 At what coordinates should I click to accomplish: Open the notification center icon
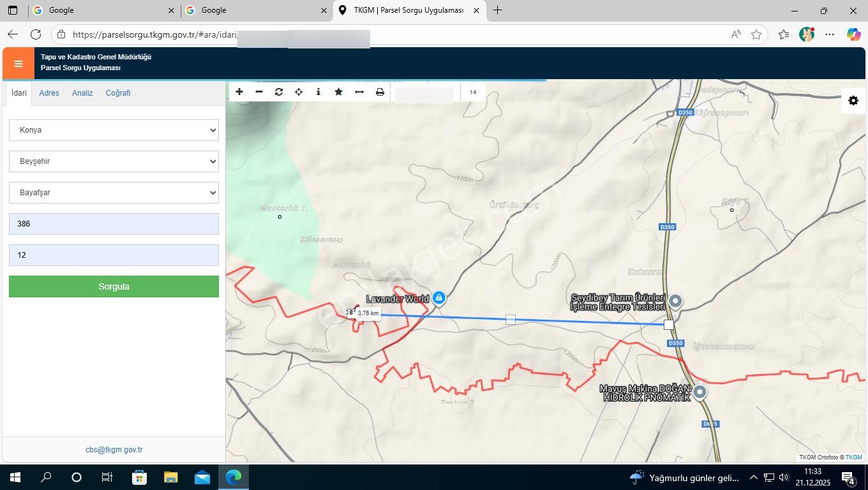tap(848, 477)
